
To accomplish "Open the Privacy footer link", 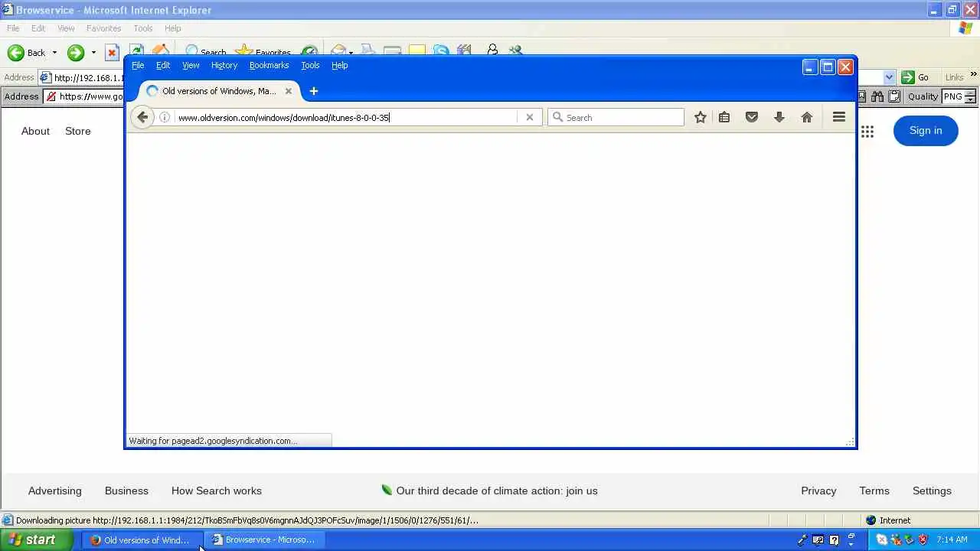I will click(x=818, y=491).
